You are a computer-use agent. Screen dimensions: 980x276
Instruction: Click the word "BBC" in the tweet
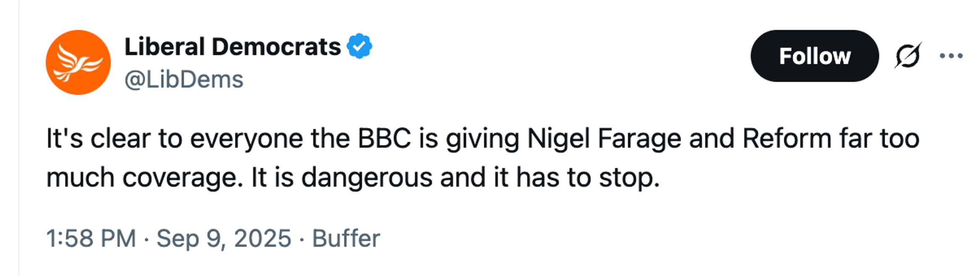click(x=384, y=138)
